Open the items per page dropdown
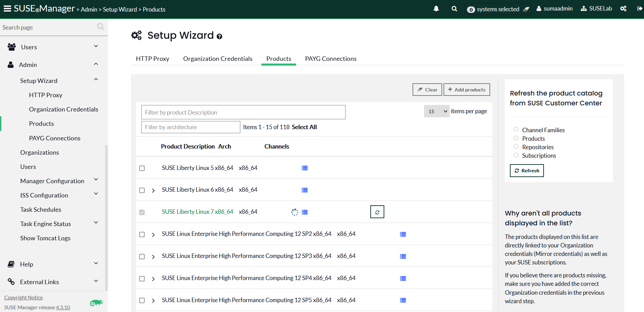The width and height of the screenshot is (644, 312). [437, 111]
